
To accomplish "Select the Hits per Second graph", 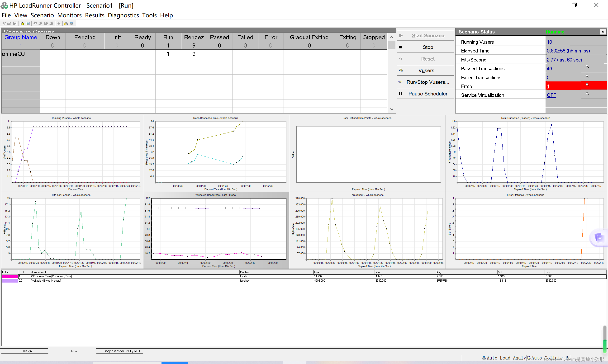I will click(x=72, y=230).
